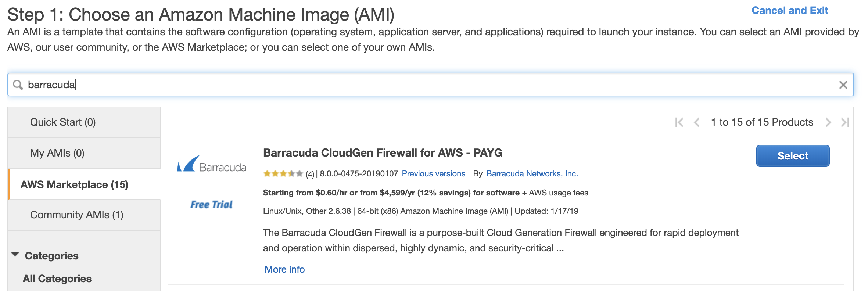The width and height of the screenshot is (868, 291).
Task: Open Previous versions link
Action: click(x=433, y=174)
